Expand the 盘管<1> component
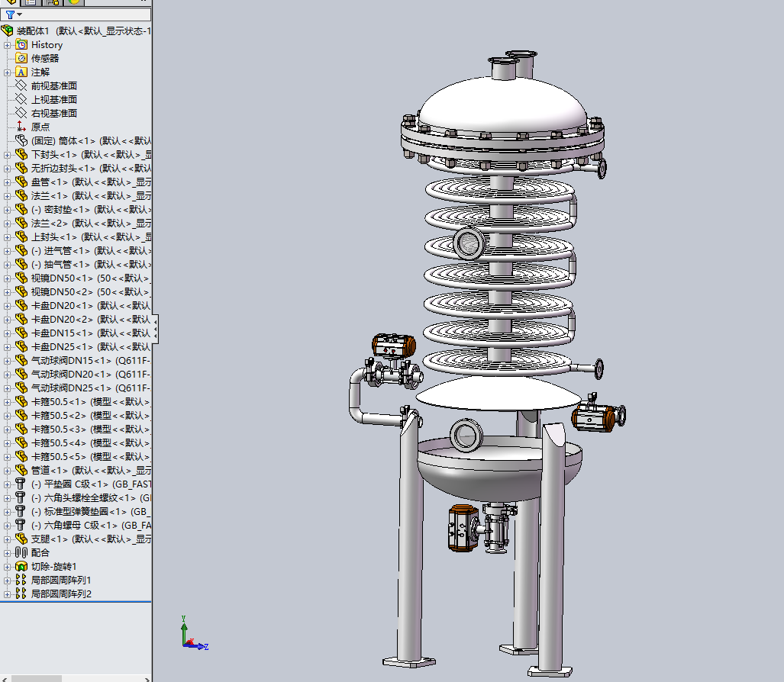784x682 pixels. tap(7, 182)
